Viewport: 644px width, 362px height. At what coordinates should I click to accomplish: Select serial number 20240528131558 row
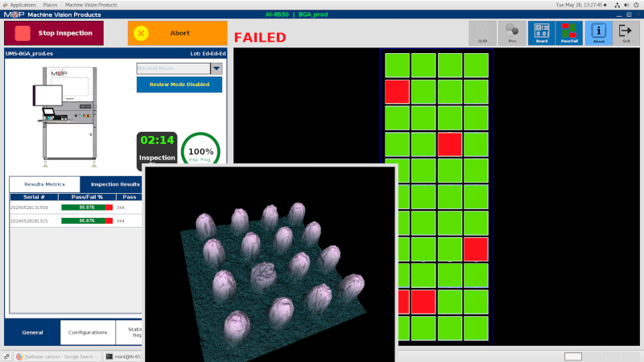[76, 208]
